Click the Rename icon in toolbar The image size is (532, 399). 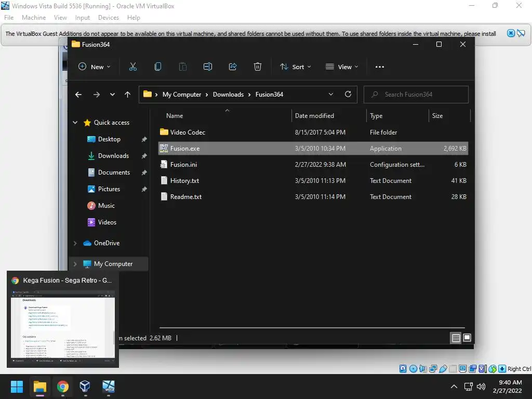pos(208,67)
